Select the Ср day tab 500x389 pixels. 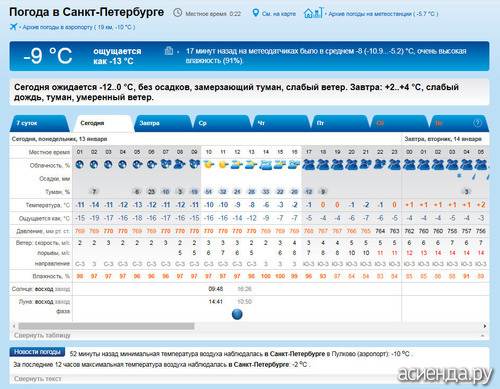pos(222,123)
